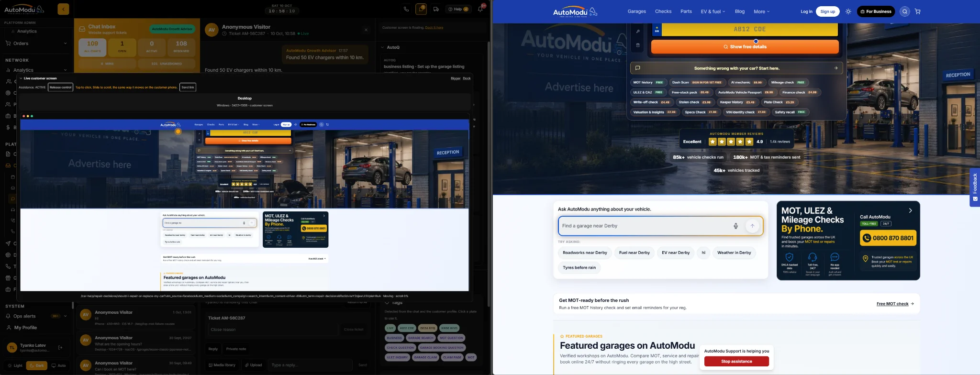
Task: Open the notifications bell in admin header
Action: [x=480, y=9]
